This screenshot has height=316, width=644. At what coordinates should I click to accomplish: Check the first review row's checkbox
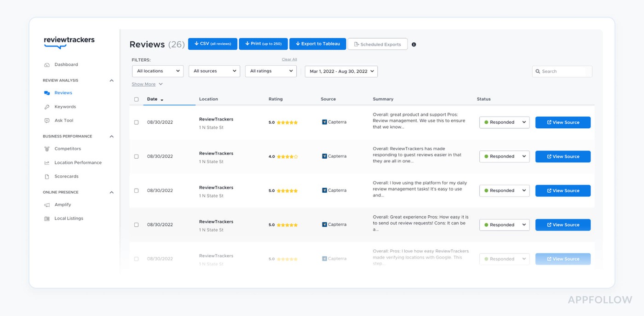pos(136,122)
